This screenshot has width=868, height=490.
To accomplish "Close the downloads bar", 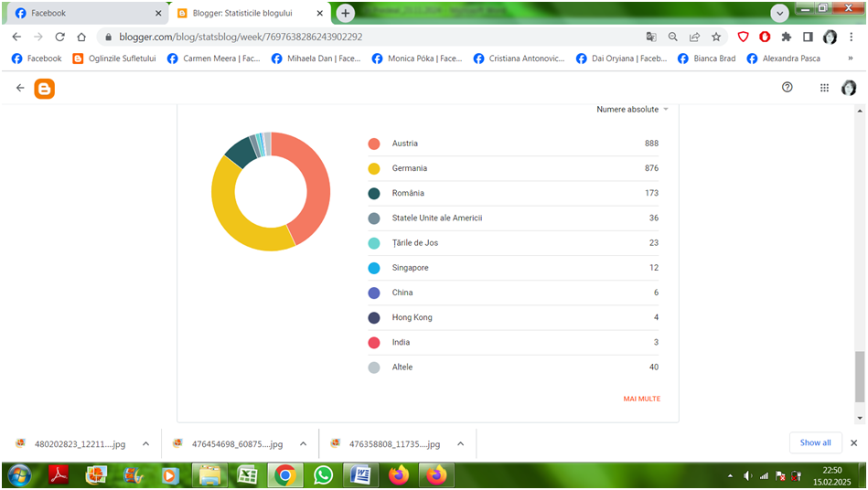I will pos(854,443).
